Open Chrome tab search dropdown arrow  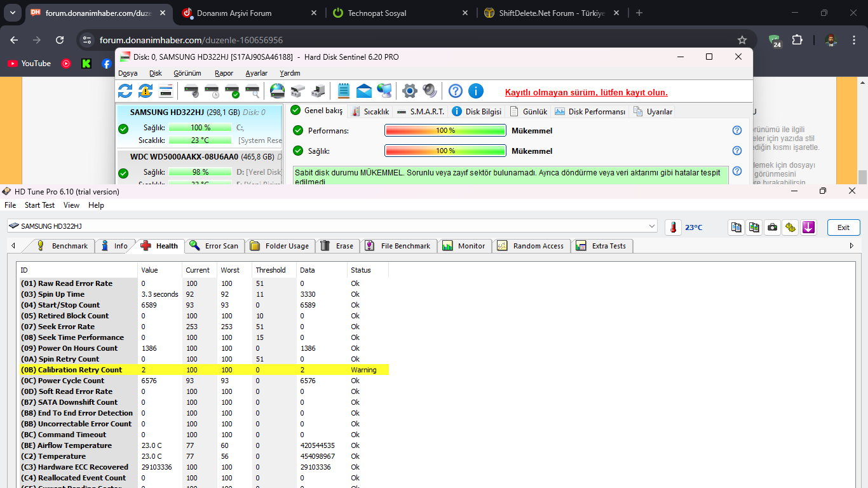click(14, 13)
